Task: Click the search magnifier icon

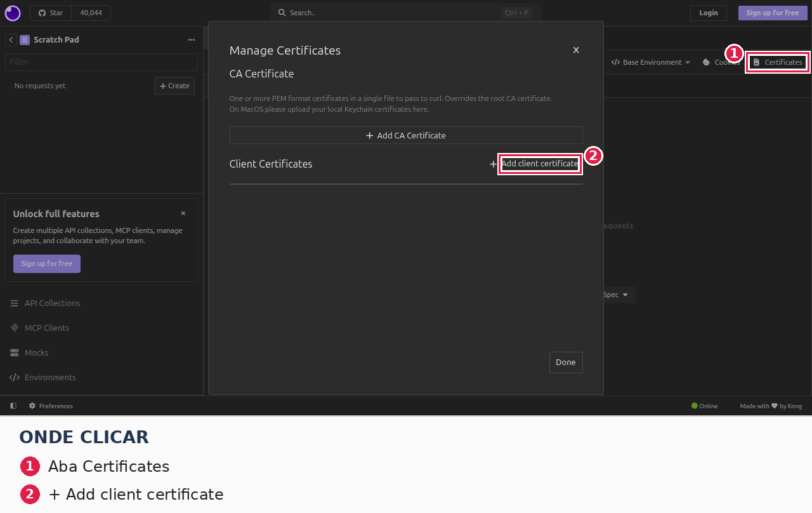Action: [x=282, y=13]
